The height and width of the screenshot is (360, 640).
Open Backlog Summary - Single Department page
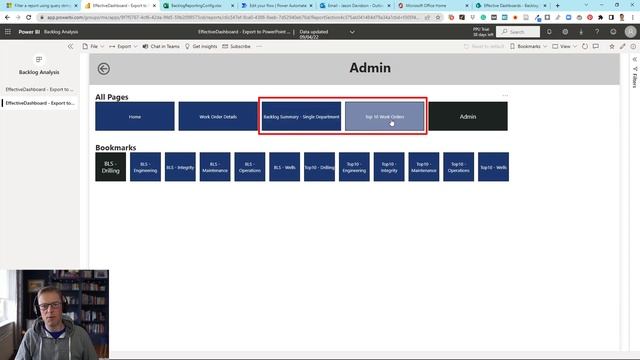[x=301, y=116]
